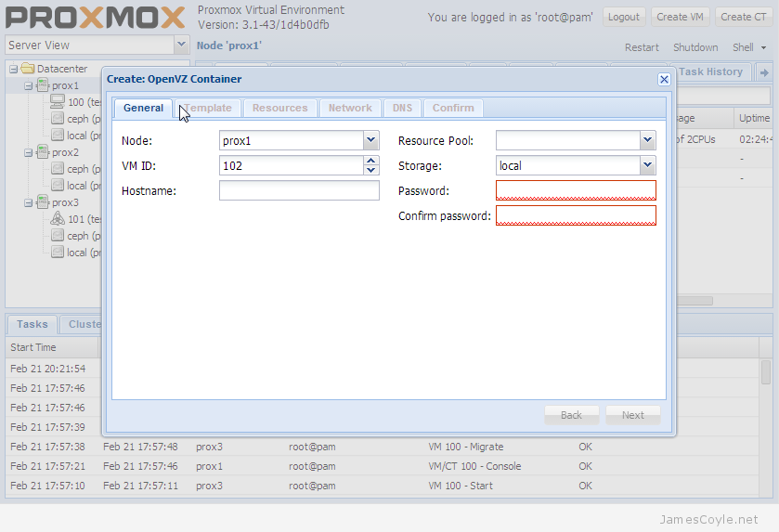Click the ceph storage icon under prox3
Image resolution: width=779 pixels, height=532 pixels.
(x=58, y=235)
